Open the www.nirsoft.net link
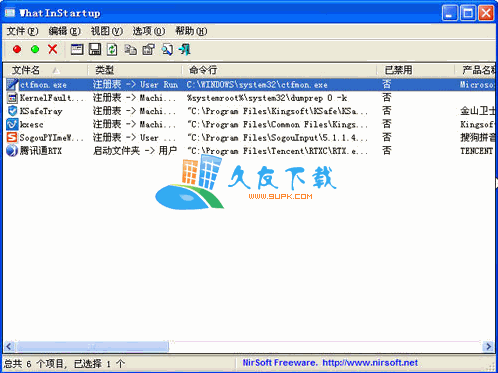The image size is (498, 373). click(370, 363)
